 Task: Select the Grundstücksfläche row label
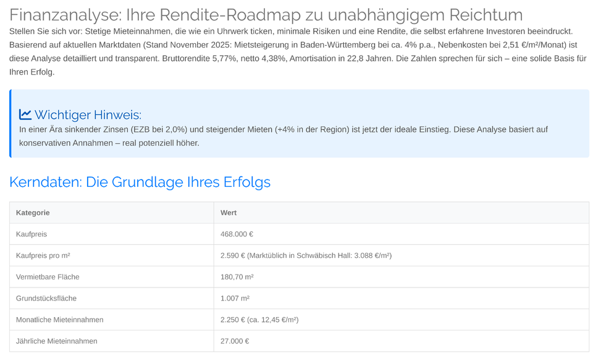[47, 299]
